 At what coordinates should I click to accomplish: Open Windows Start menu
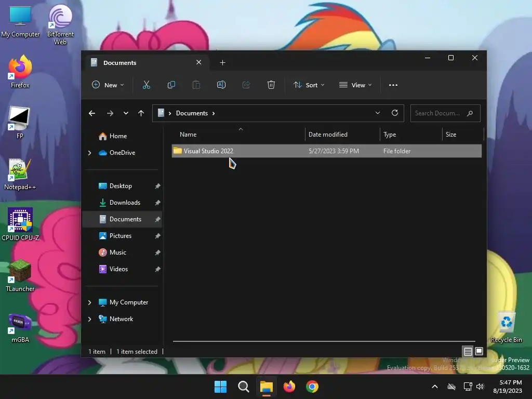(x=220, y=387)
